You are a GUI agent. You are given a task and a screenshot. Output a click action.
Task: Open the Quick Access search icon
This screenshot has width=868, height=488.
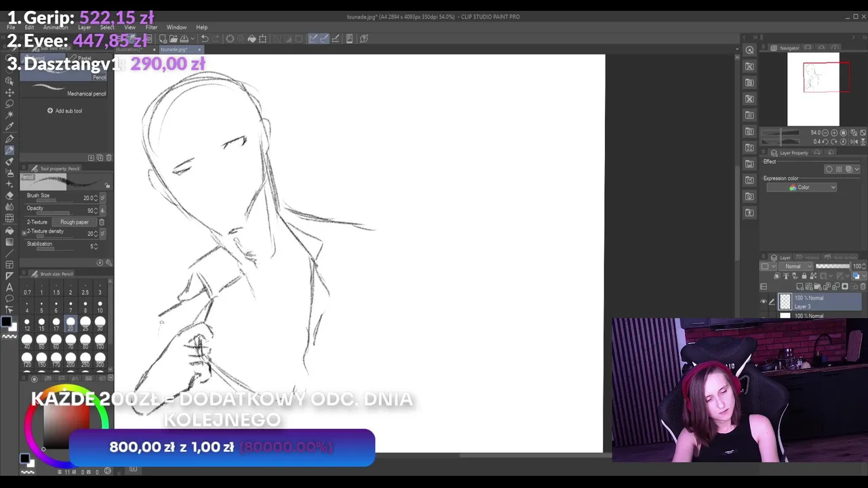tap(749, 49)
